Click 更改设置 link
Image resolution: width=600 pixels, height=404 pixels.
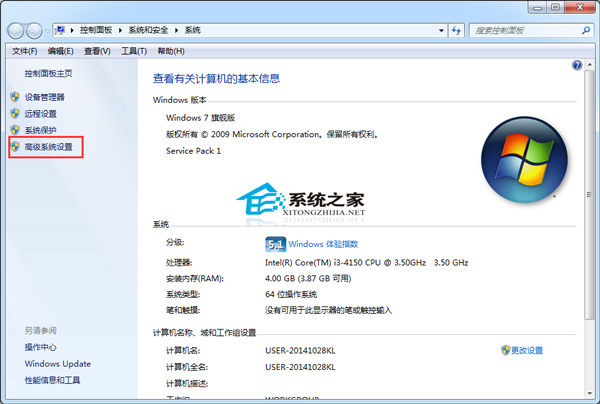coord(527,350)
